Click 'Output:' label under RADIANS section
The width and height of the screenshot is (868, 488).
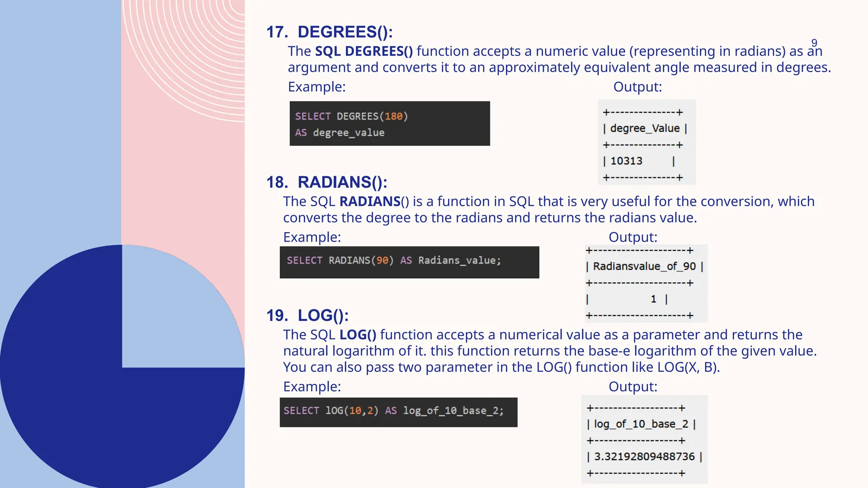(633, 237)
